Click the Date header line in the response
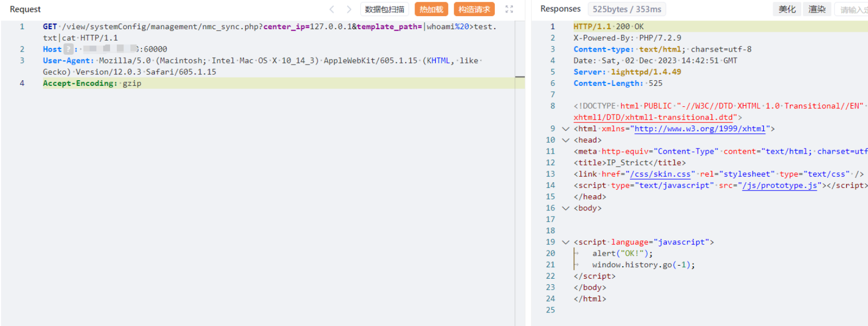 tap(655, 61)
